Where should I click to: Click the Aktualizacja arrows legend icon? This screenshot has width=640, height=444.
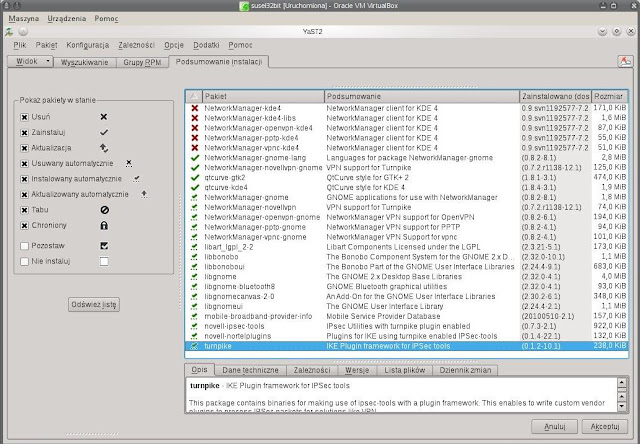tap(104, 148)
